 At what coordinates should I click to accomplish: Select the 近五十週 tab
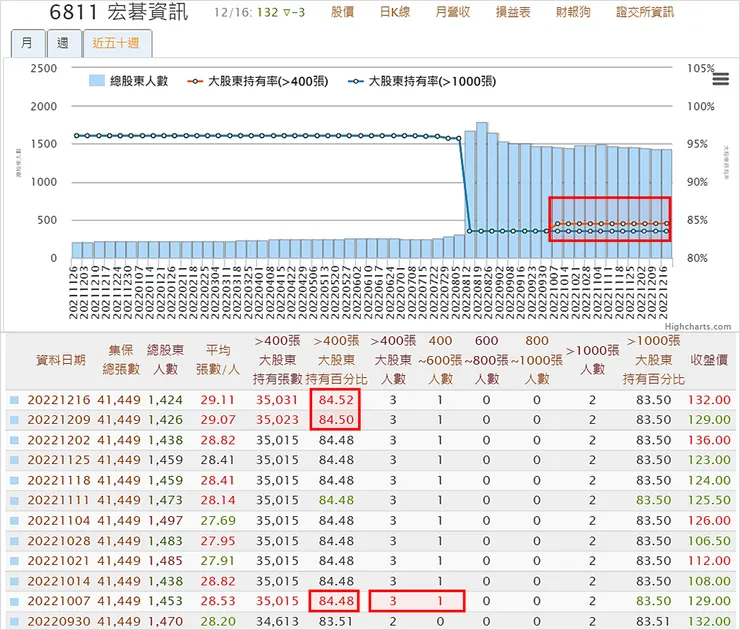pyautogui.click(x=117, y=43)
